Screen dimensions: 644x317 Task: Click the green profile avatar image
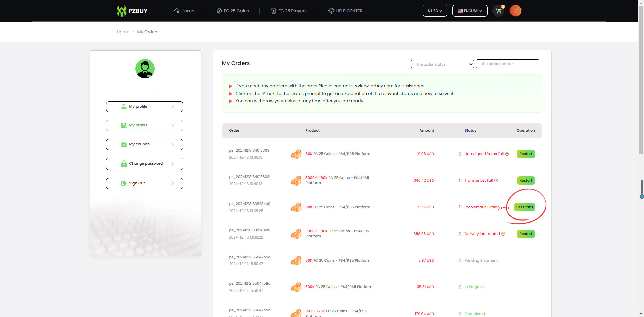(145, 69)
